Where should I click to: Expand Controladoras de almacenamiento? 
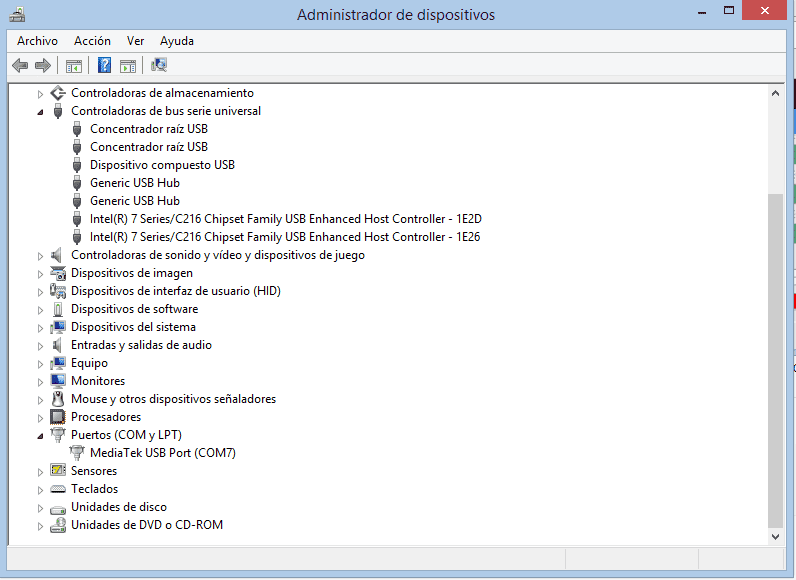coord(40,94)
